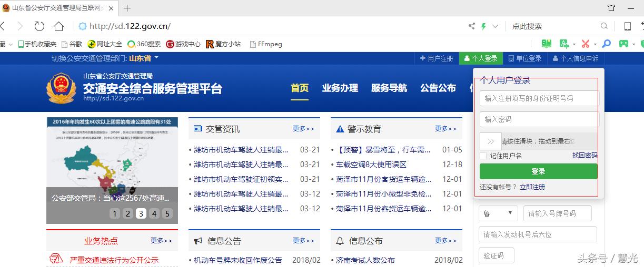The width and height of the screenshot is (644, 267).
Task: Click the green 登录 button
Action: (x=539, y=171)
